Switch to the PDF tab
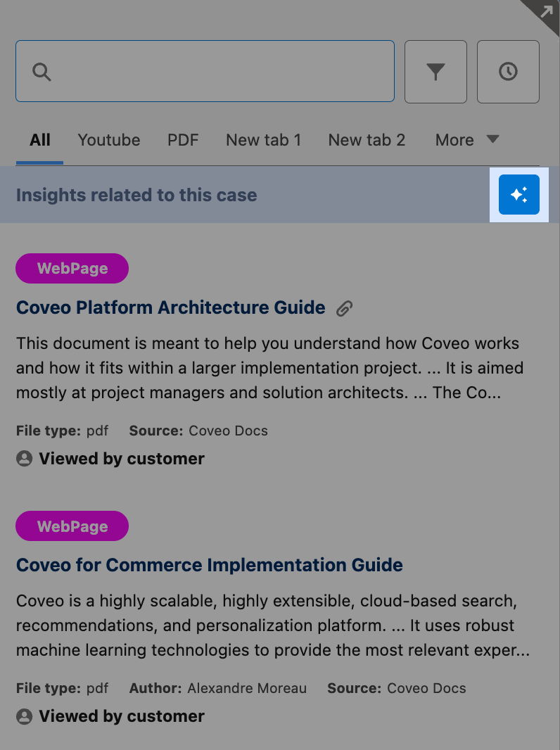Image resolution: width=560 pixels, height=750 pixels. [x=183, y=140]
